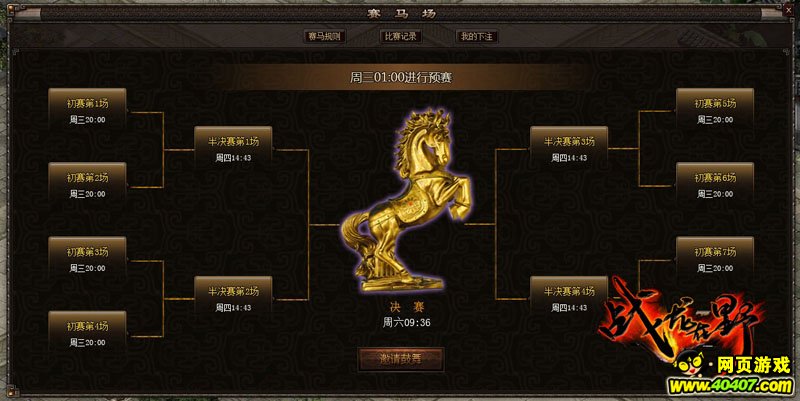The width and height of the screenshot is (800, 401).
Task: Click the 邀请鼓舞 invite button
Action: (x=401, y=359)
